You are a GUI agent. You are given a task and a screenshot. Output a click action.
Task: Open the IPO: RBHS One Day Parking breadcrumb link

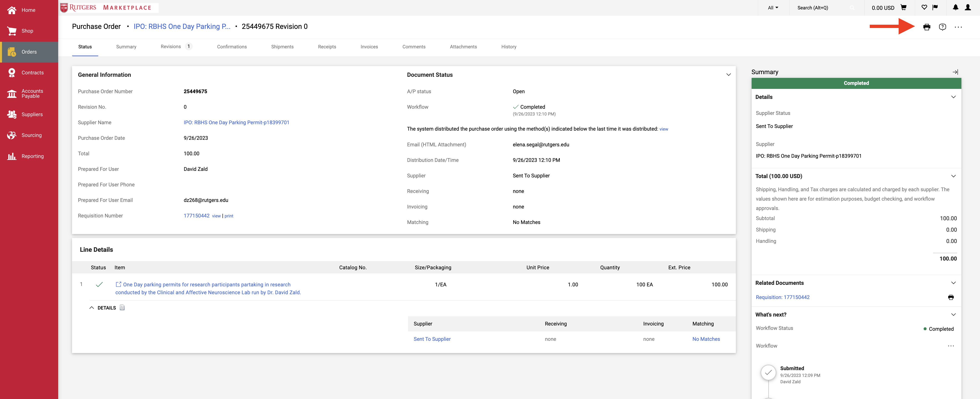click(x=182, y=26)
